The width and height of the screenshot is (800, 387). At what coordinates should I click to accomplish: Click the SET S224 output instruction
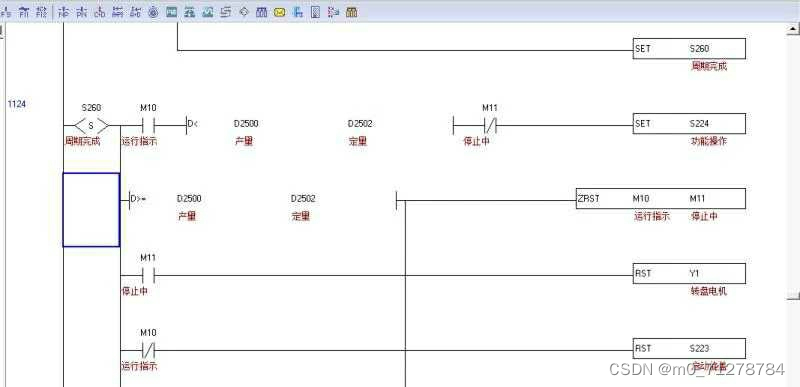689,123
